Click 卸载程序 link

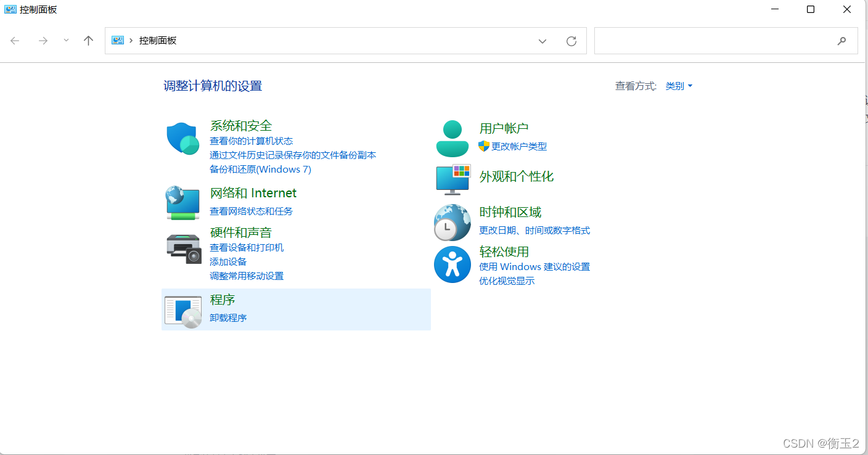(228, 318)
